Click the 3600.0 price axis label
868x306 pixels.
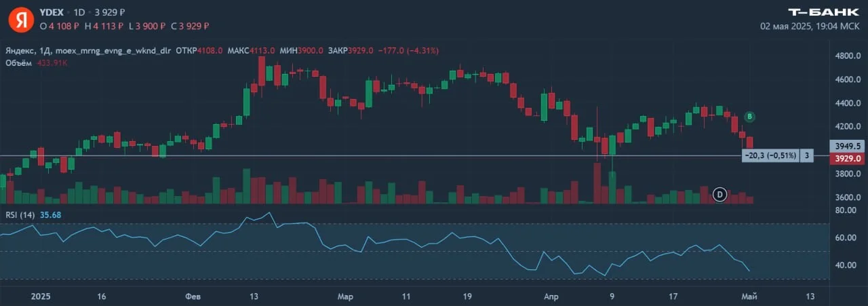coord(849,198)
